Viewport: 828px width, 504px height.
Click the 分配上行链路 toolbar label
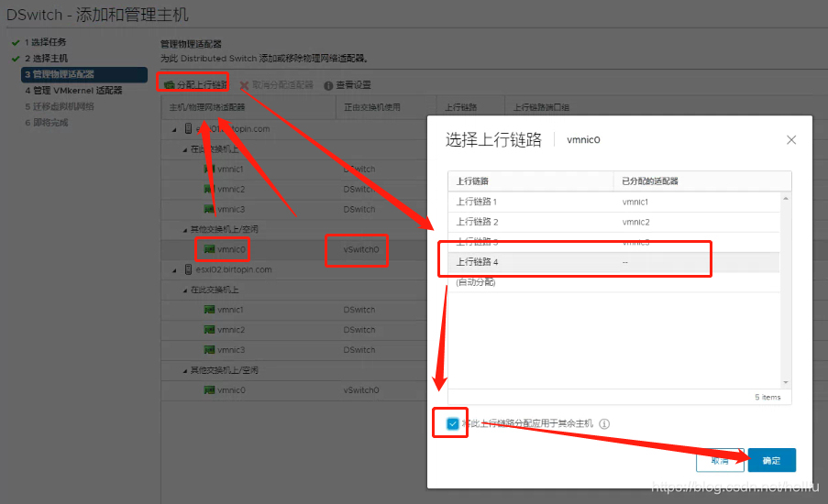203,85
